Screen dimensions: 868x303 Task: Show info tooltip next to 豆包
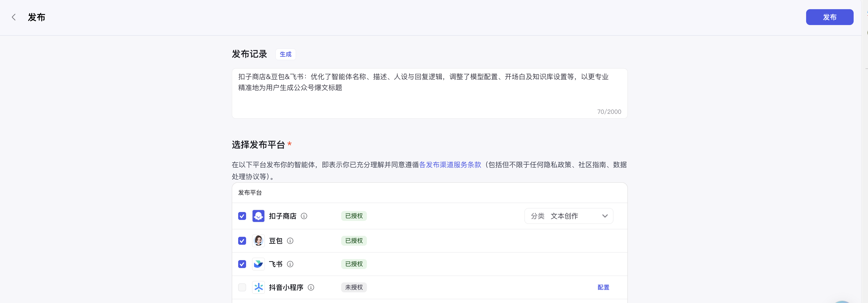coord(290,241)
